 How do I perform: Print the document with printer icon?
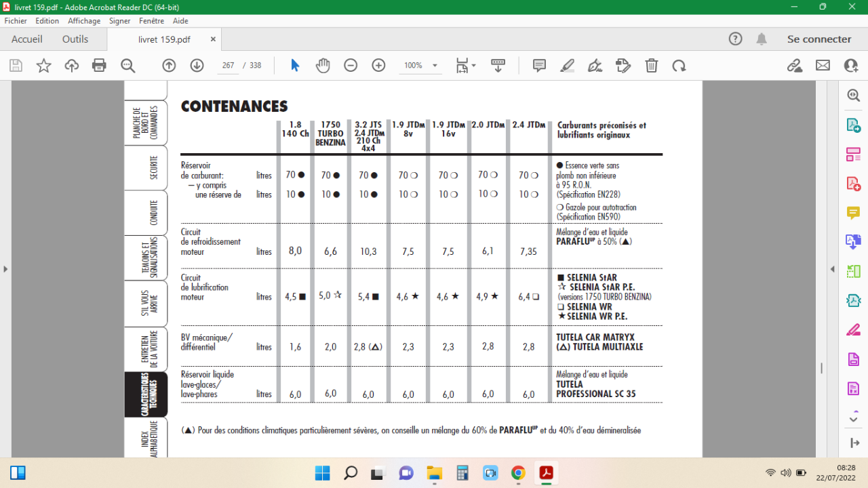click(99, 66)
